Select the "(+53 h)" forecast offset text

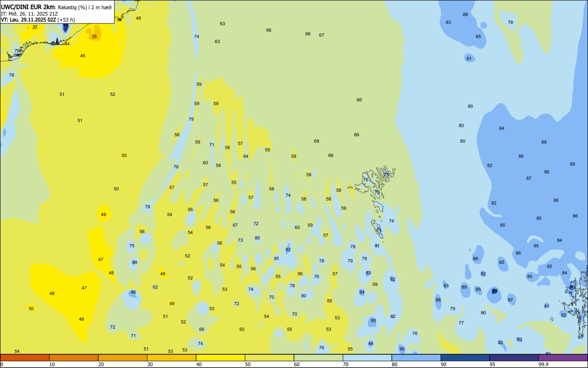[66, 20]
